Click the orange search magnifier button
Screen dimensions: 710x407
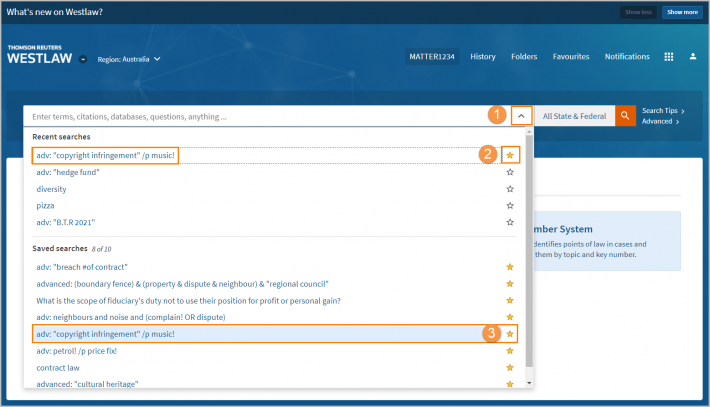[625, 116]
